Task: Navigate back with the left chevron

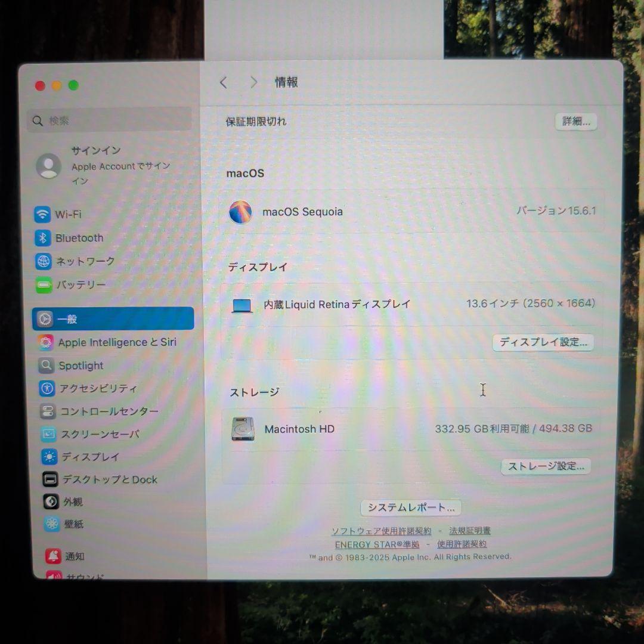Action: (224, 82)
